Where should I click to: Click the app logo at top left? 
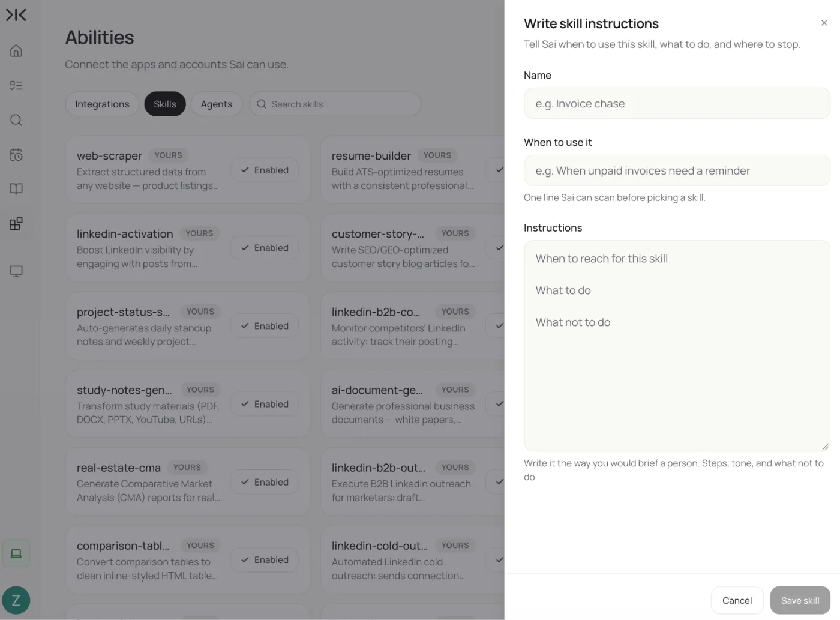click(16, 15)
